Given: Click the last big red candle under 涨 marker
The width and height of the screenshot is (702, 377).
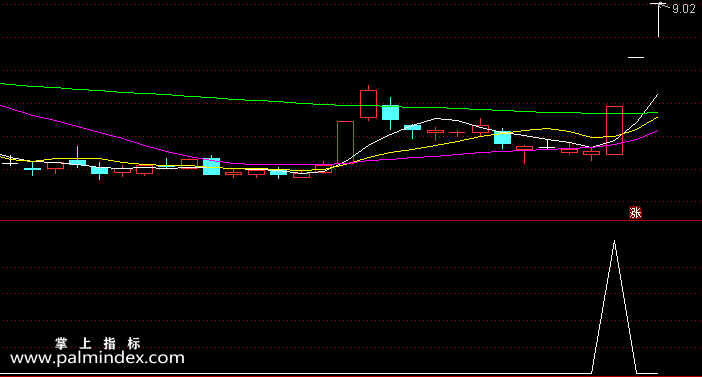Looking at the screenshot, I should coord(614,130).
